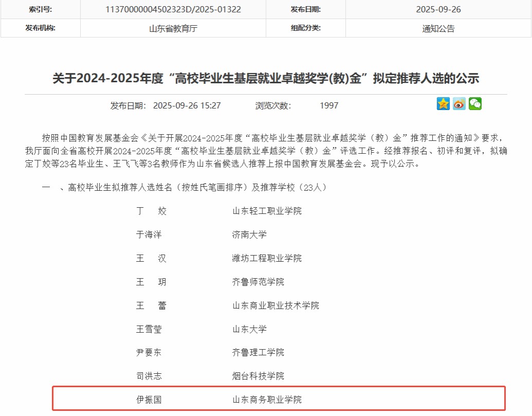
Task: Click the 索引号 label
Action: (40, 10)
